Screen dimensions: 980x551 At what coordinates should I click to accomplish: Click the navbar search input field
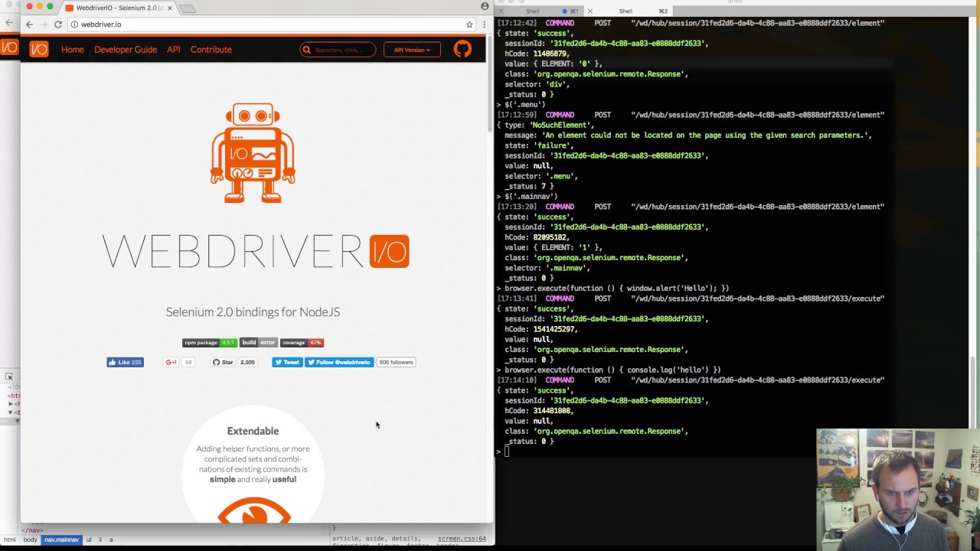338,50
